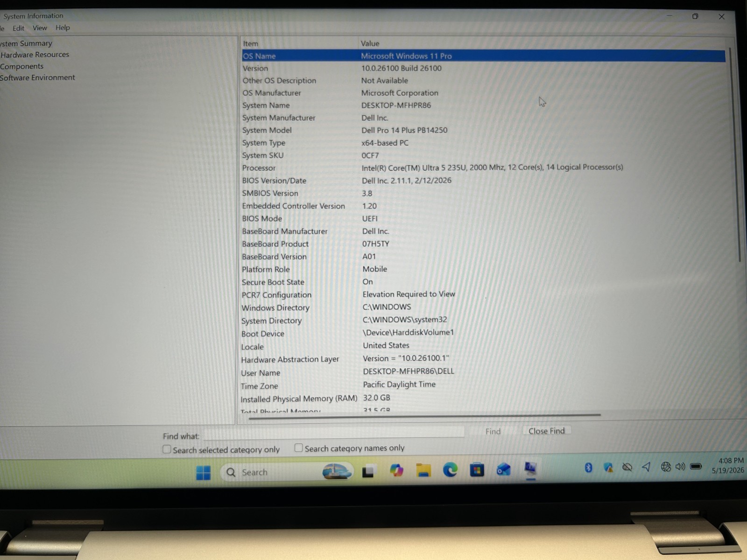Select the System Type row
Image resolution: width=747 pixels, height=560 pixels.
coord(483,143)
